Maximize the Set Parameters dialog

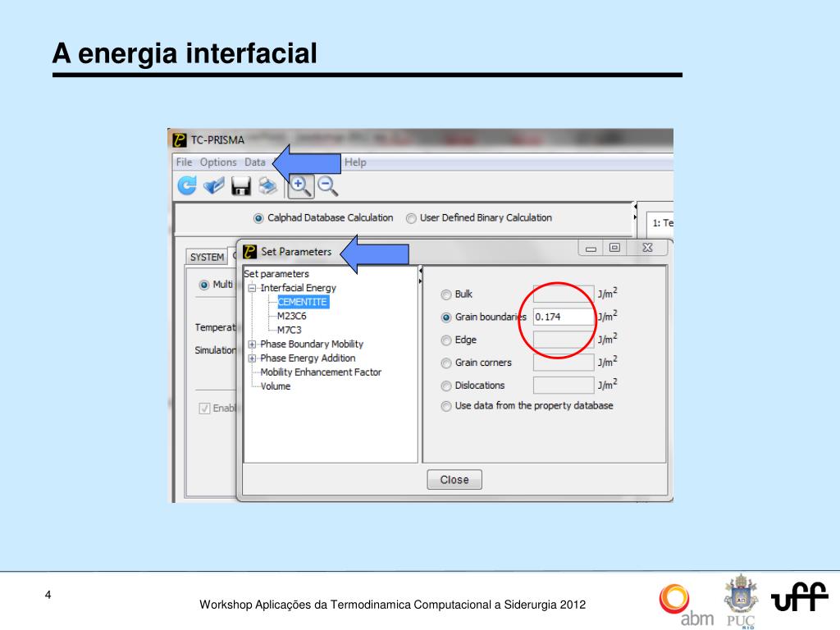pyautogui.click(x=615, y=248)
